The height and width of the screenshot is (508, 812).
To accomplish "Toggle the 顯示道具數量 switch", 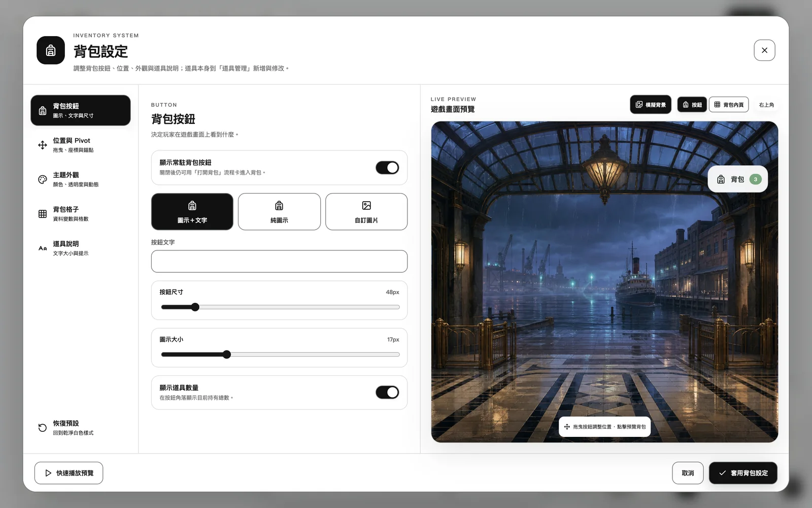I will 387,392.
